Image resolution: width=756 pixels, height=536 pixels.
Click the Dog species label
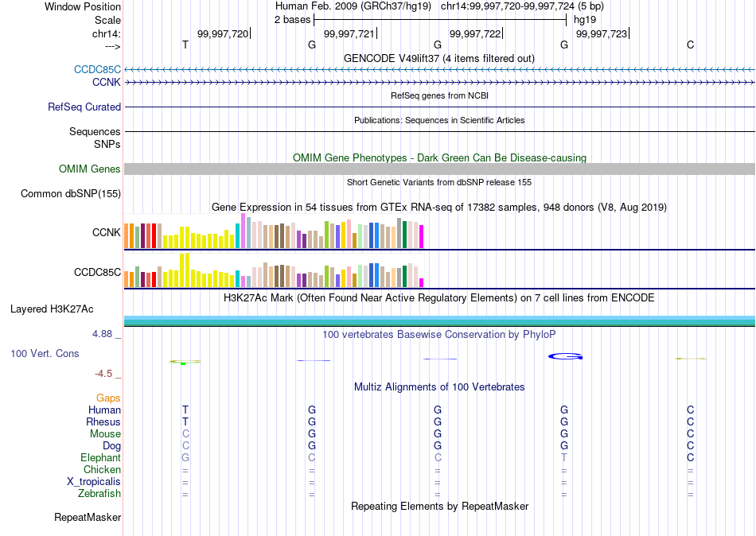[x=111, y=446]
